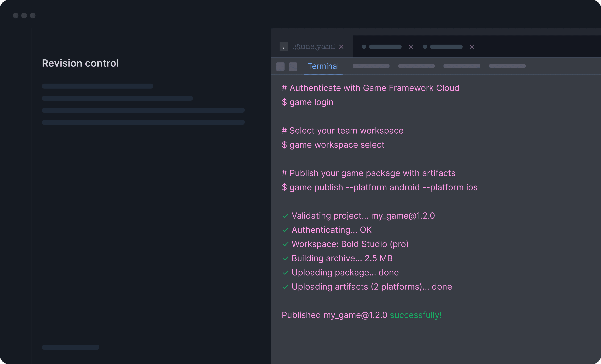Close the third editor tab
The image size is (601, 364).
click(472, 47)
